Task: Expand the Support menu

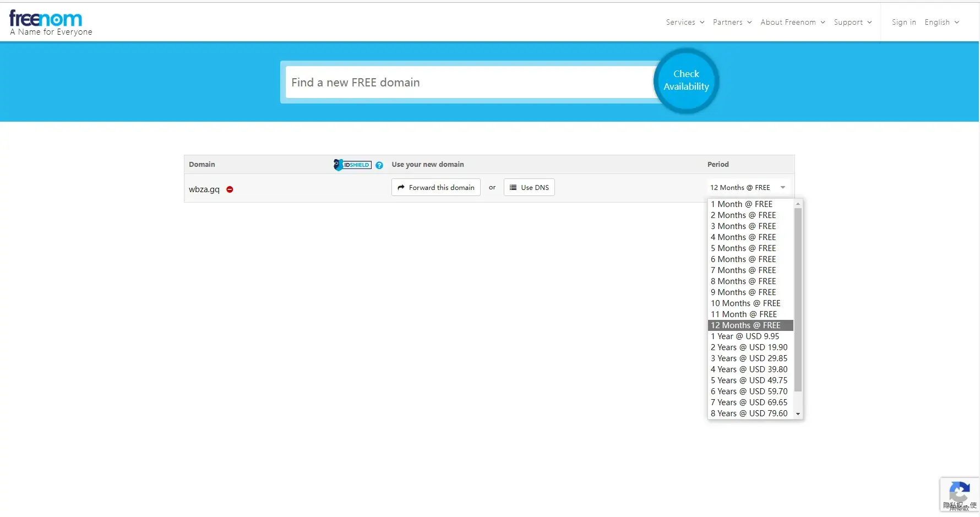Action: click(852, 23)
